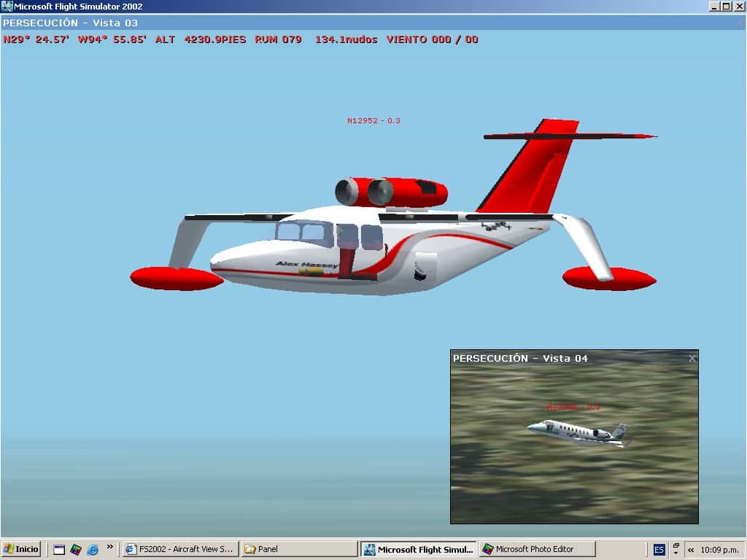Click the Persecución Vista 03 title bar
The height and width of the screenshot is (560, 747).
pos(365,23)
